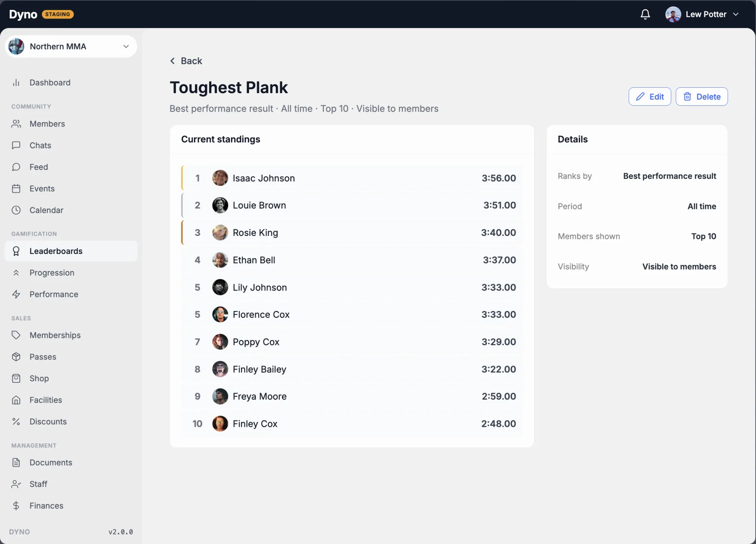Click the STAGING badge
756x544 pixels.
point(58,14)
